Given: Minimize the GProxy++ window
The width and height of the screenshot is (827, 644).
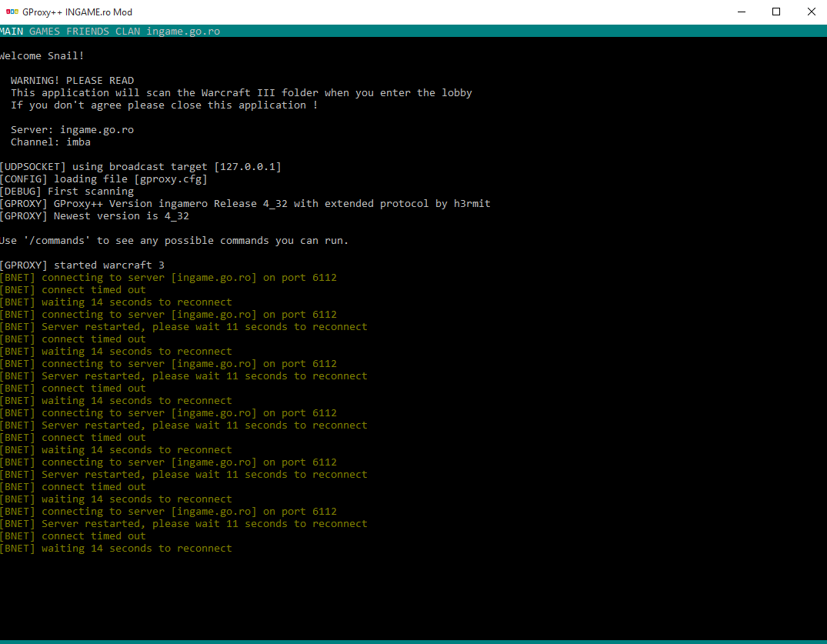Looking at the screenshot, I should pyautogui.click(x=742, y=12).
